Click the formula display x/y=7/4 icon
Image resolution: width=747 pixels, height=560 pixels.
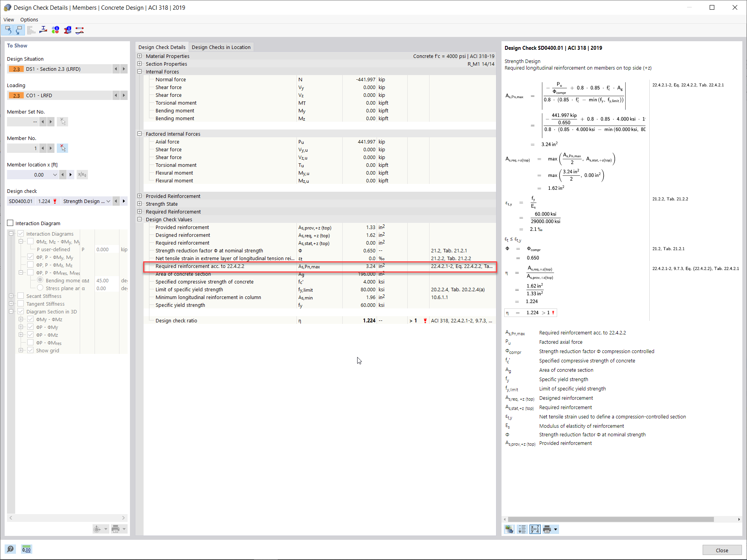[x=535, y=529]
